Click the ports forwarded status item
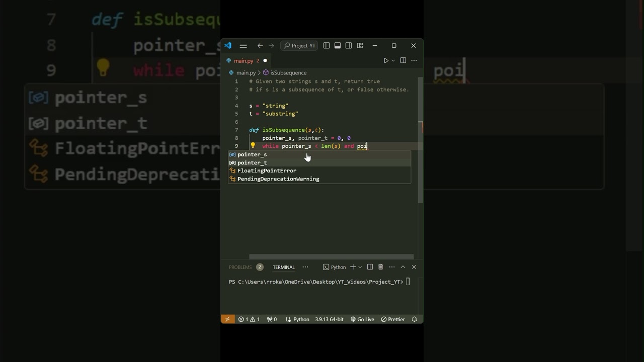The width and height of the screenshot is (644, 362). click(x=272, y=319)
